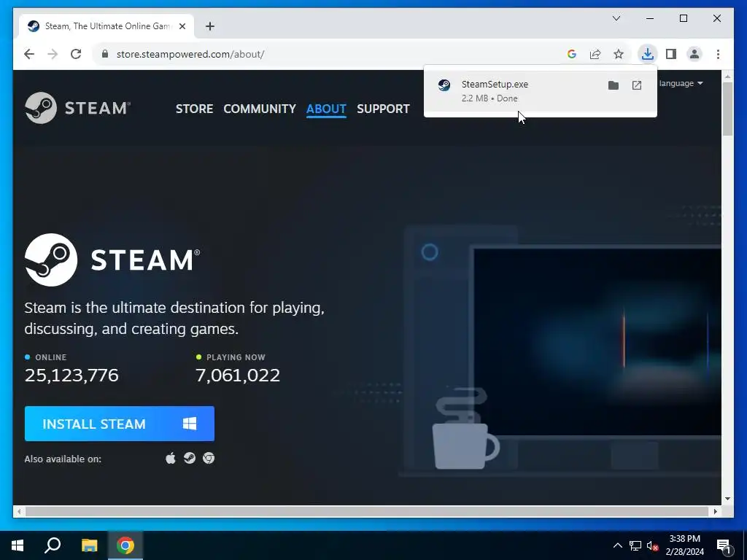Screen dimensions: 747x560
Task: Open the Chrome profile menu
Action: tap(694, 54)
